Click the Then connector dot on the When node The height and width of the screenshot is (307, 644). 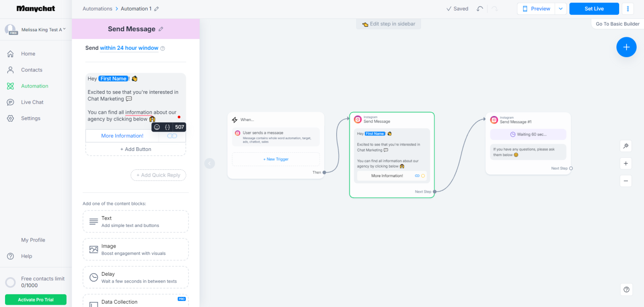tap(324, 173)
